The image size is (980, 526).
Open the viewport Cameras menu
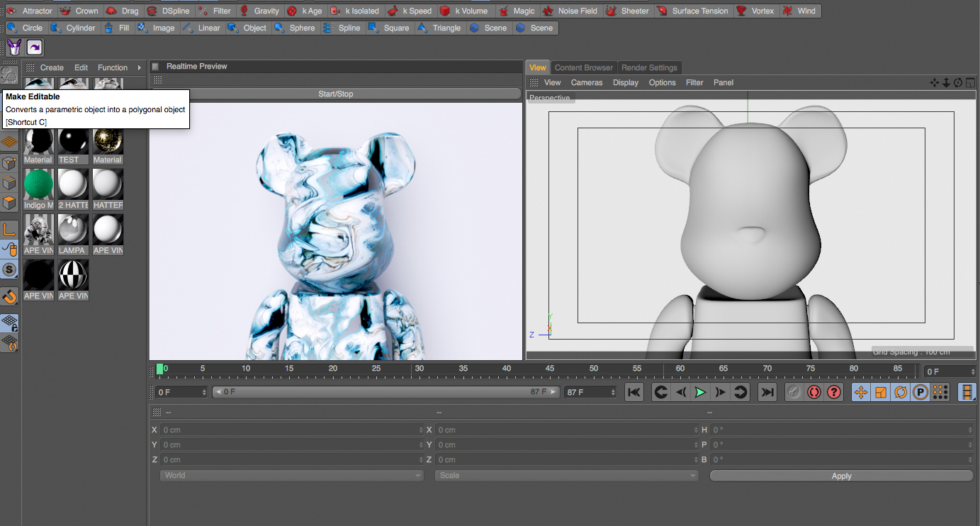[587, 83]
